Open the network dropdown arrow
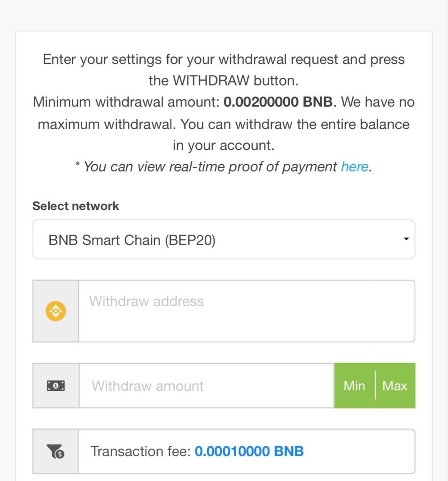 pyautogui.click(x=406, y=240)
